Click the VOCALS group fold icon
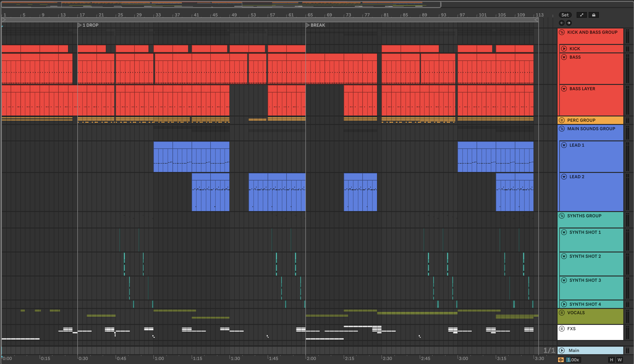This screenshot has height=364, width=634. [x=562, y=312]
